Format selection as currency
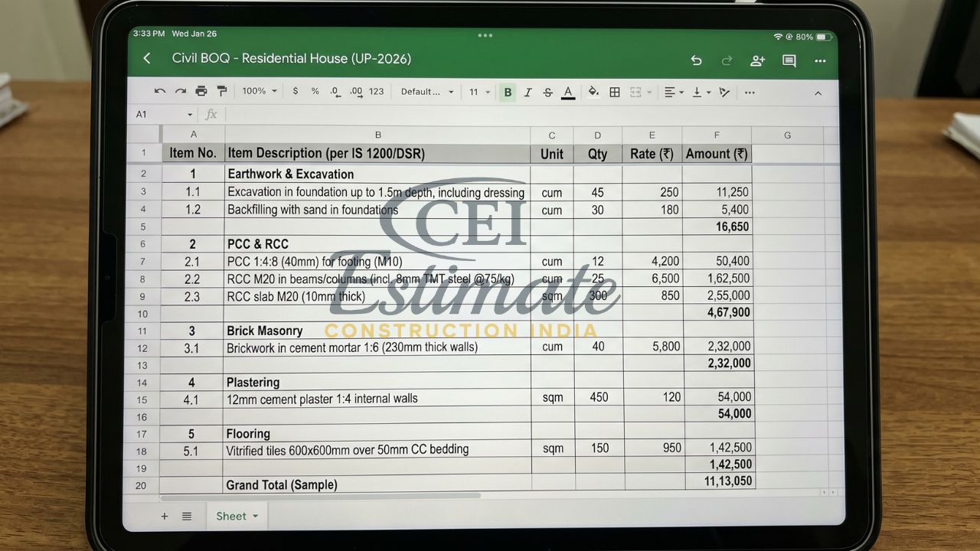 [296, 91]
